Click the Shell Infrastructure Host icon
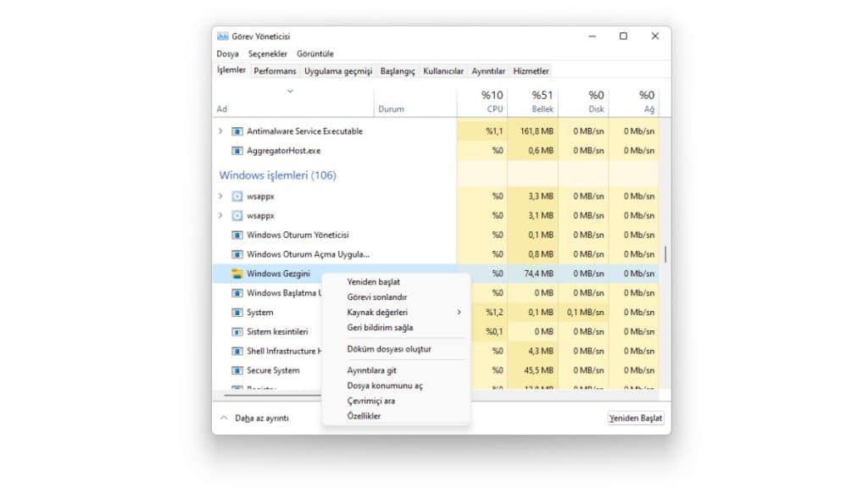This screenshot has height=488, width=868. (x=236, y=351)
